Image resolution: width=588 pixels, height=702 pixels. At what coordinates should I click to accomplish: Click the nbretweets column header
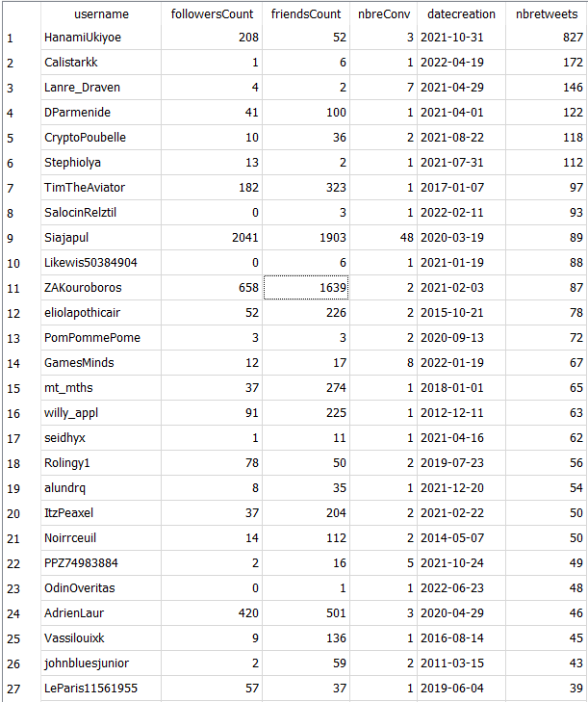(547, 14)
